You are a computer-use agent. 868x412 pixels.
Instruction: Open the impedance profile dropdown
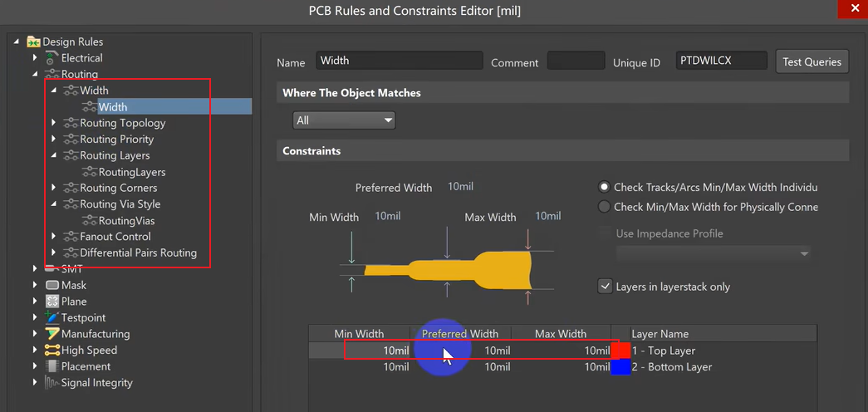713,253
